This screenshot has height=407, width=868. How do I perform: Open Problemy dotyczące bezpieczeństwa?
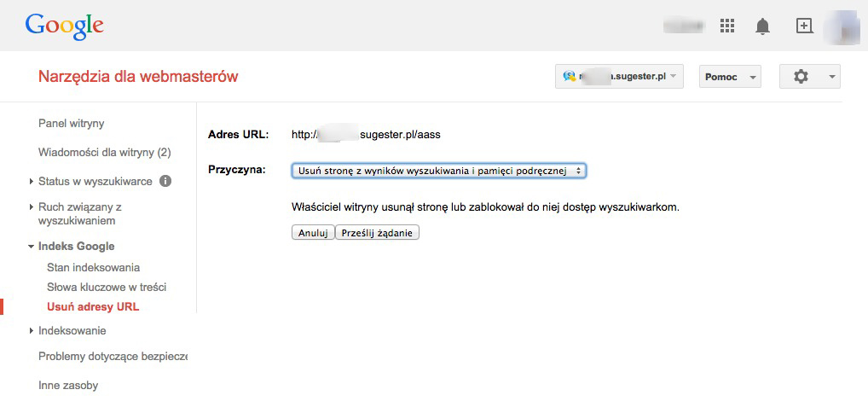click(113, 357)
